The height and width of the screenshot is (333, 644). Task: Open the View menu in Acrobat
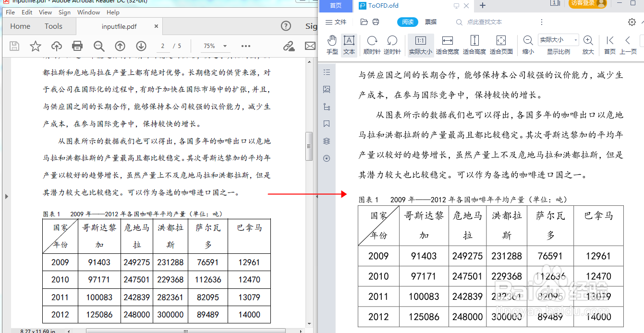pyautogui.click(x=45, y=12)
